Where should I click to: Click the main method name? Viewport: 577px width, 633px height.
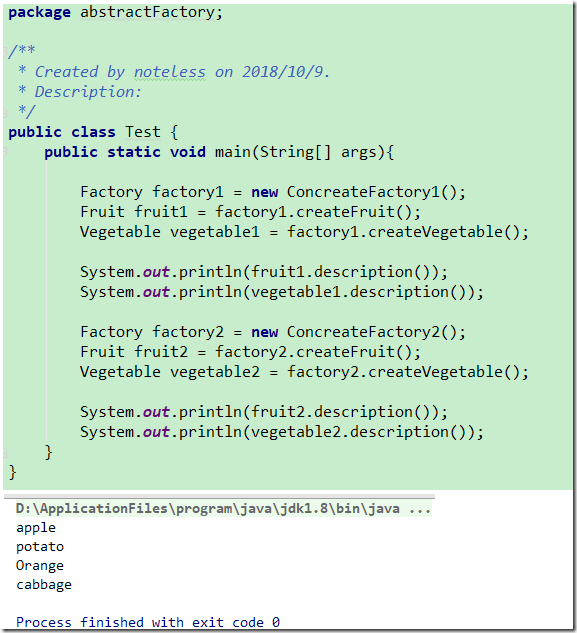pos(233,152)
